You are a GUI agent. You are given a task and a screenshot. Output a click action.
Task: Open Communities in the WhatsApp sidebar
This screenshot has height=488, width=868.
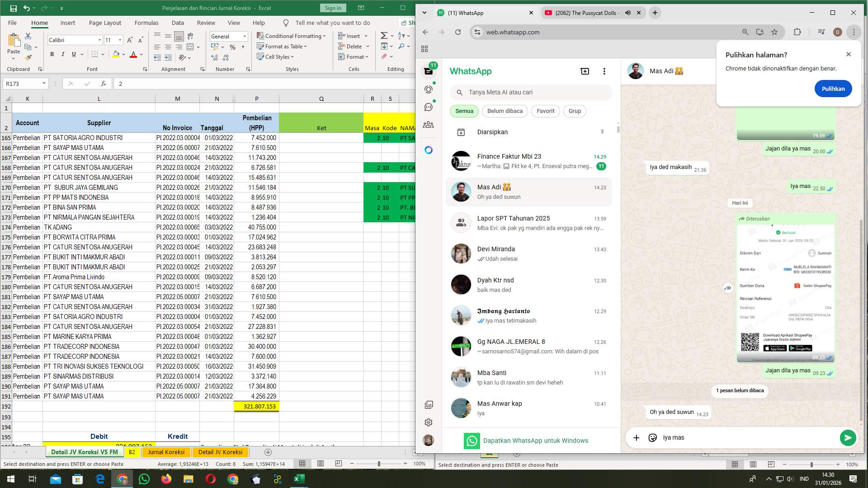pyautogui.click(x=428, y=125)
